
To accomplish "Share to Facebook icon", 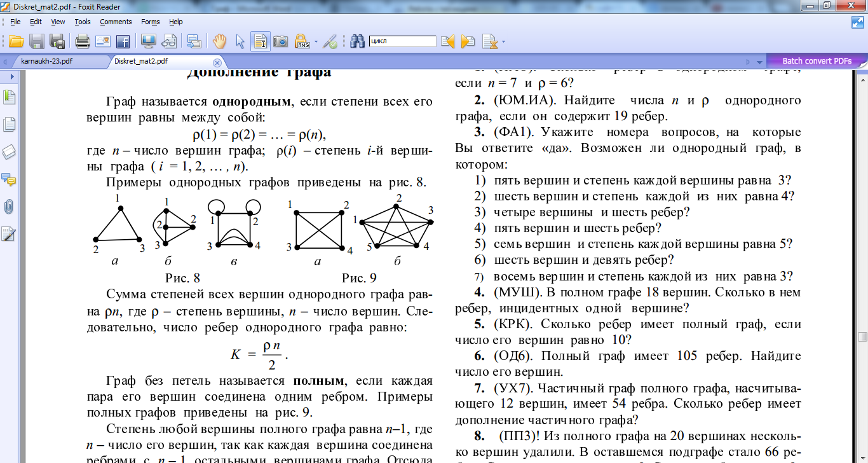I will pyautogui.click(x=123, y=41).
